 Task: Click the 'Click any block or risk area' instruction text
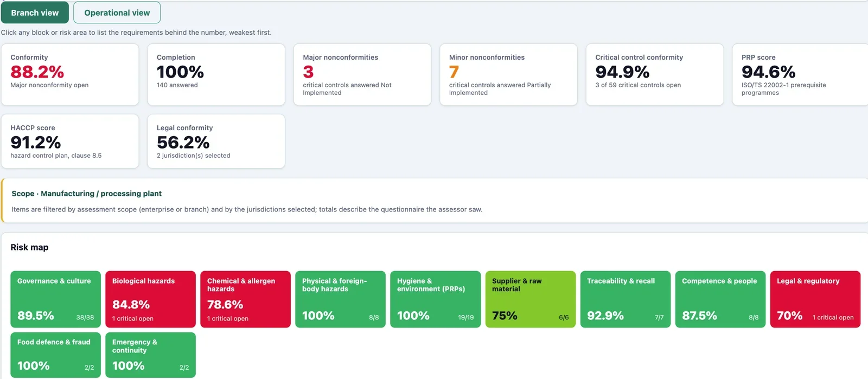[x=136, y=33]
